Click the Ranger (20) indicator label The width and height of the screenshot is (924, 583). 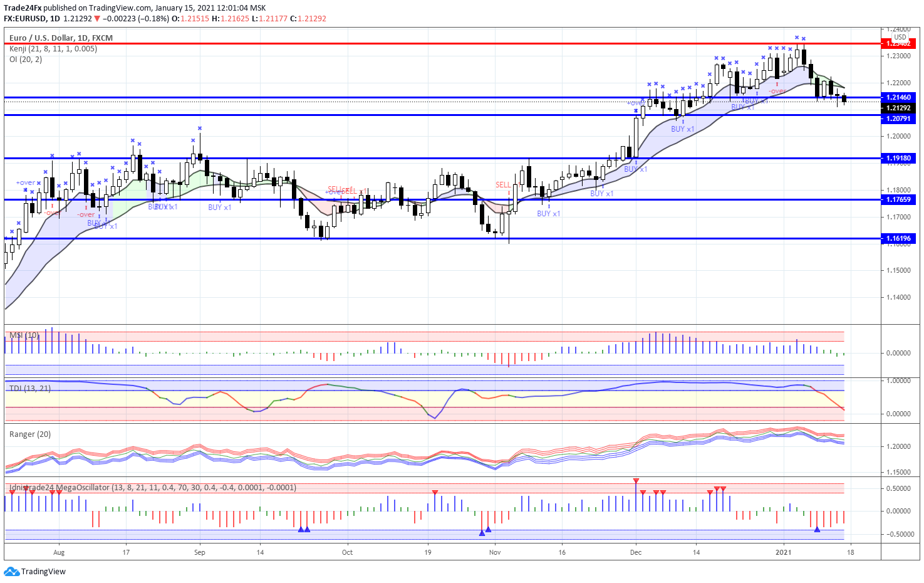coord(30,434)
